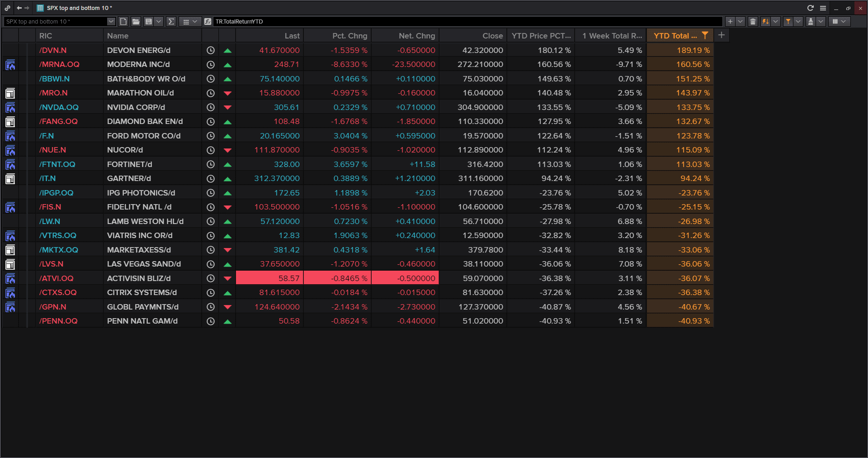Go forward with the right arrow

[27, 8]
